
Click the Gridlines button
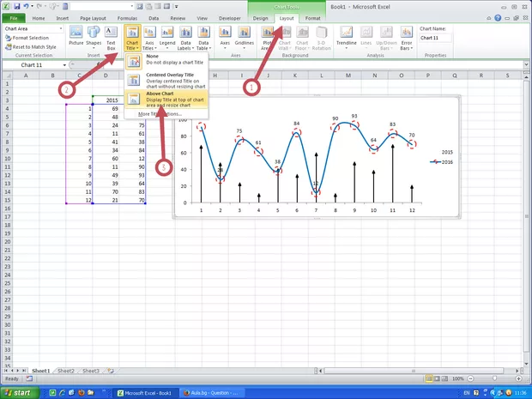(245, 38)
